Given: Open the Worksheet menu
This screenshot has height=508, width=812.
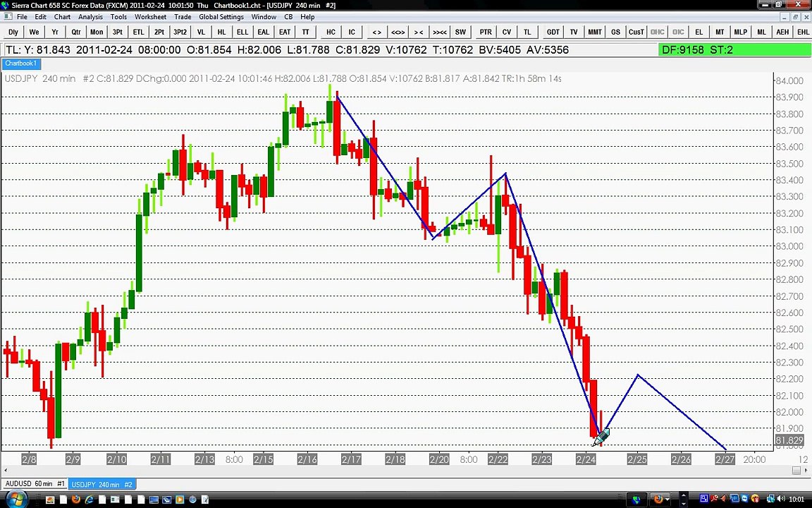Looking at the screenshot, I should (151, 17).
